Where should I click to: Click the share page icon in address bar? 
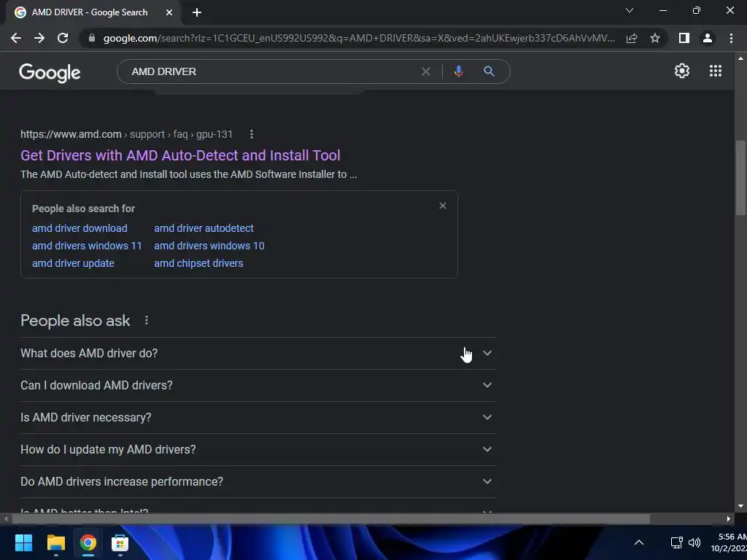[632, 38]
